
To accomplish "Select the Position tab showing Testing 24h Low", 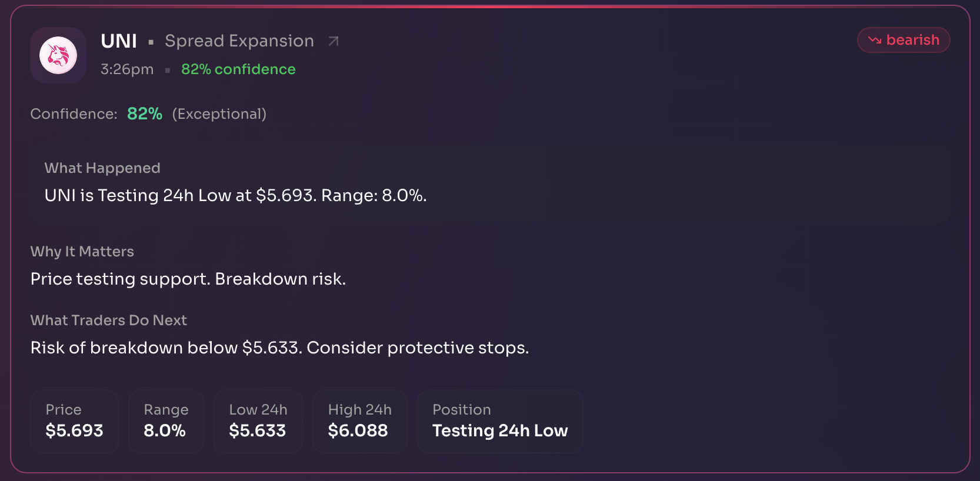I will coord(499,421).
